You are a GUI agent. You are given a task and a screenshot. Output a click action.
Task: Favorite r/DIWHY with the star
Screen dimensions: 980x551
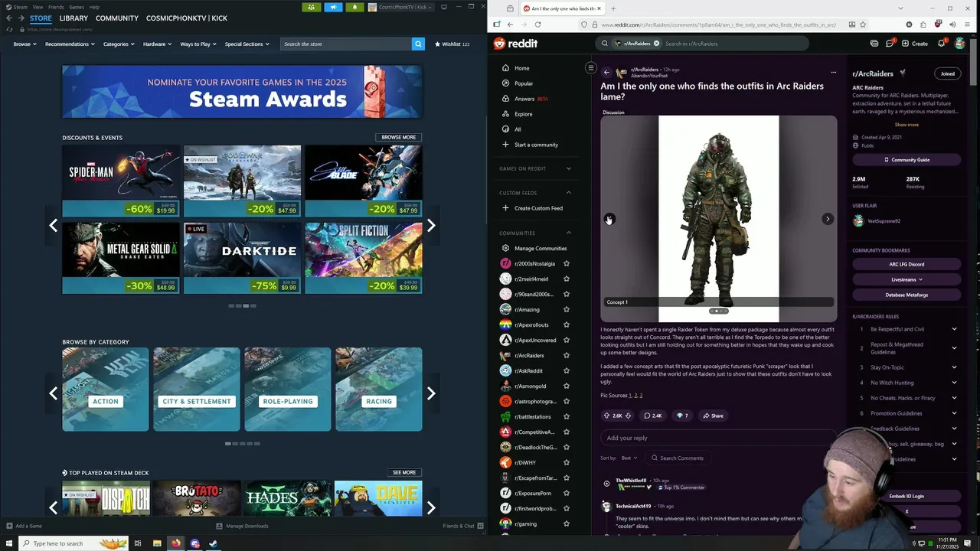point(567,462)
